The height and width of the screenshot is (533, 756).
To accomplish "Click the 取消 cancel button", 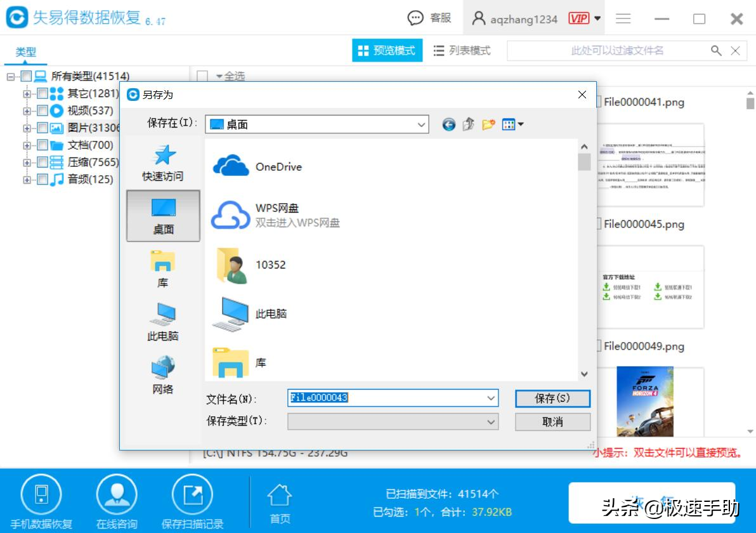I will 552,421.
